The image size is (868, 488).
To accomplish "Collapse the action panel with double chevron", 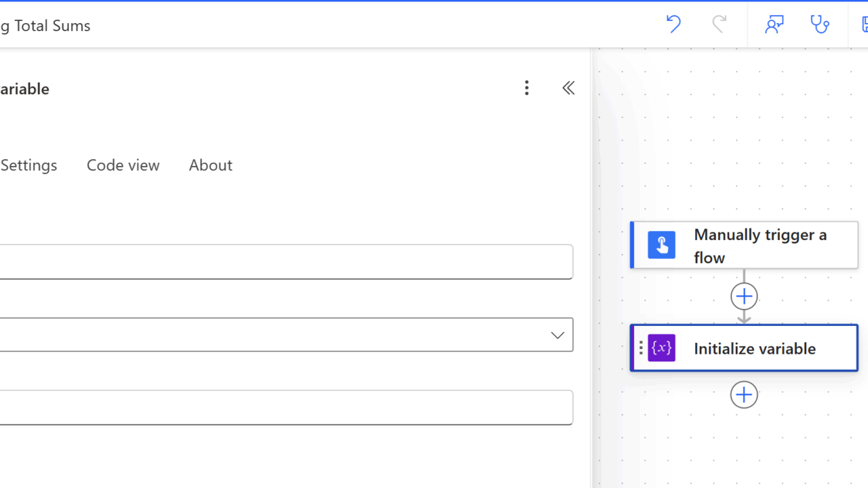I will 568,88.
